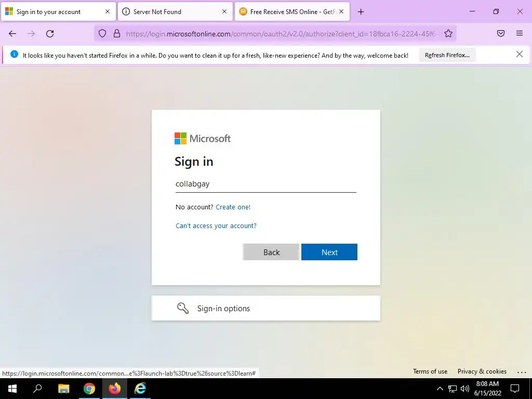Image resolution: width=532 pixels, height=399 pixels.
Task: Open the tracking protection shield icon
Action: pyautogui.click(x=102, y=33)
